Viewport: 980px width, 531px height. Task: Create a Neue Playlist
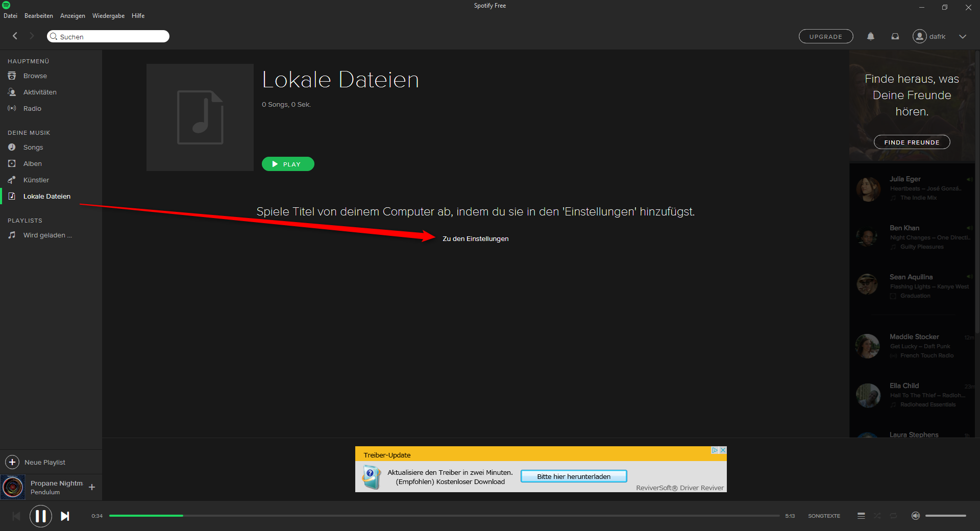pyautogui.click(x=35, y=462)
